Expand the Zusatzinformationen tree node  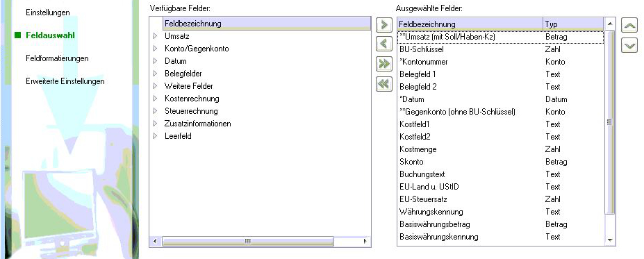click(155, 124)
